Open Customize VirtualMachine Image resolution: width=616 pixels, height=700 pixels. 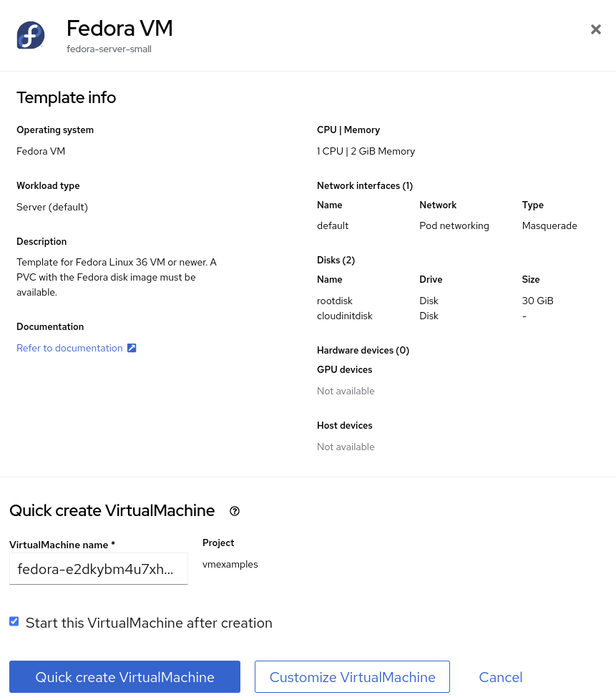pyautogui.click(x=352, y=676)
